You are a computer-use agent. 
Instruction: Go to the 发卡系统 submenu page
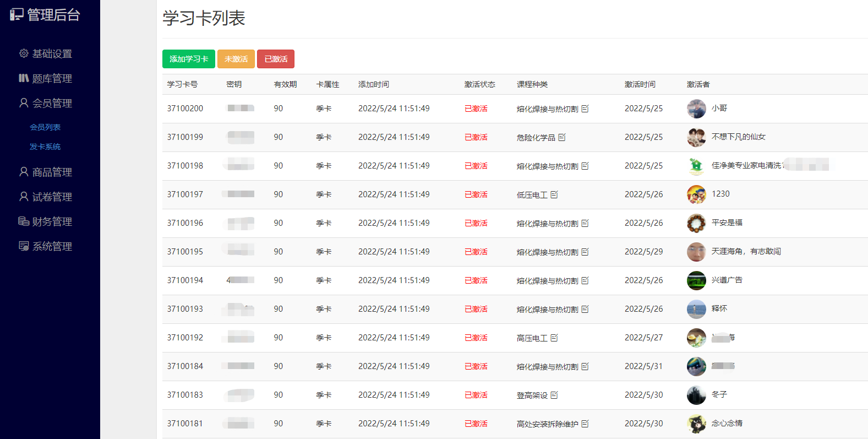45,147
